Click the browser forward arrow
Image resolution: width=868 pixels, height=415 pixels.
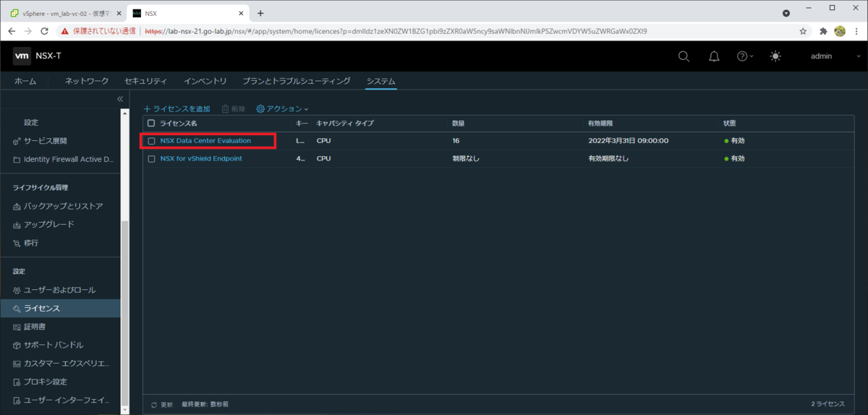click(x=27, y=31)
